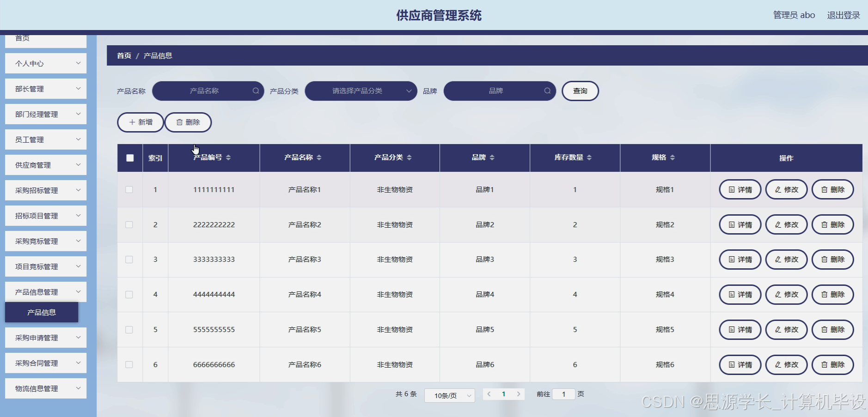Screen dimensions: 868x417
Task: Click 修改 for 产品名称4 row
Action: (786, 295)
